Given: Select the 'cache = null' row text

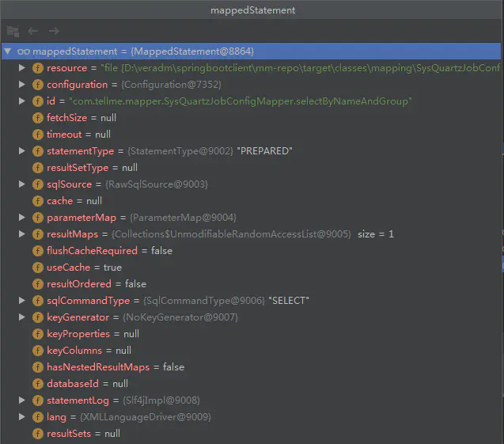Looking at the screenshot, I should pos(74,201).
